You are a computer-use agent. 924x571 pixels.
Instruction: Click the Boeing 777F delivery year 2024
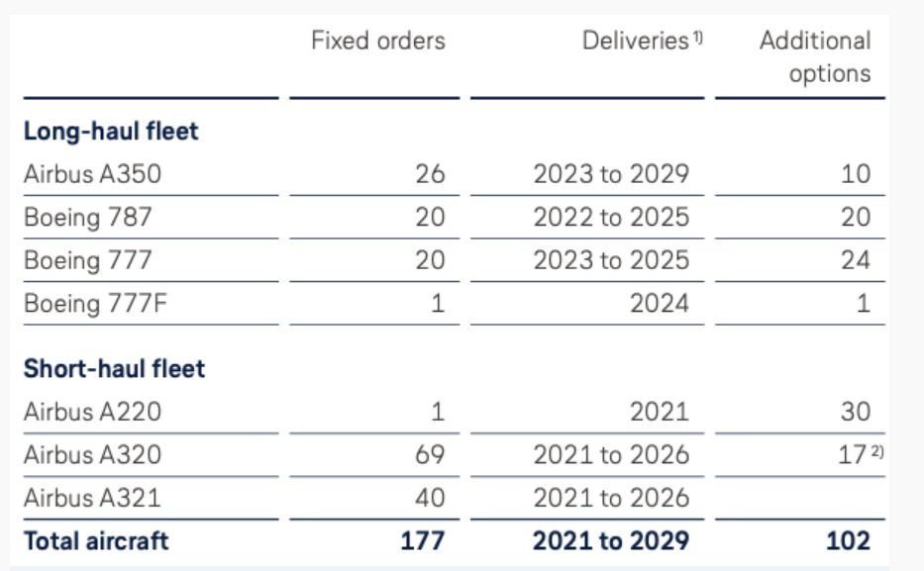(x=659, y=303)
